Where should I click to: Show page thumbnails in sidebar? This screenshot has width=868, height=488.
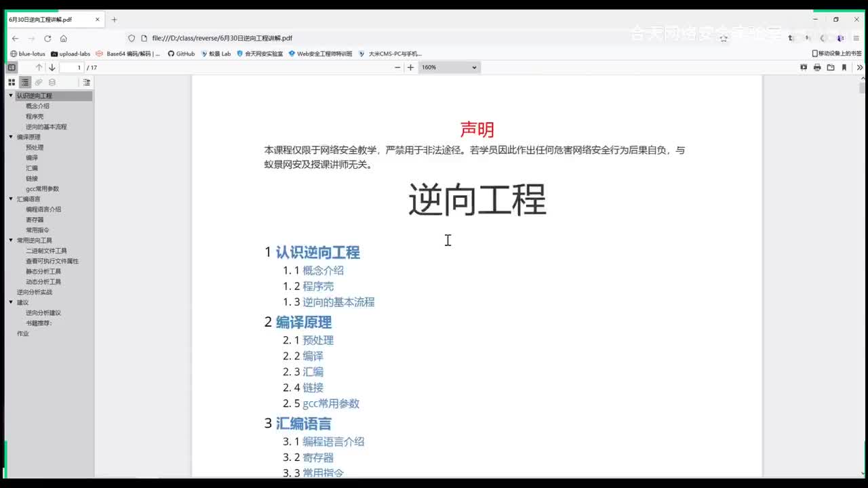pyautogui.click(x=12, y=82)
